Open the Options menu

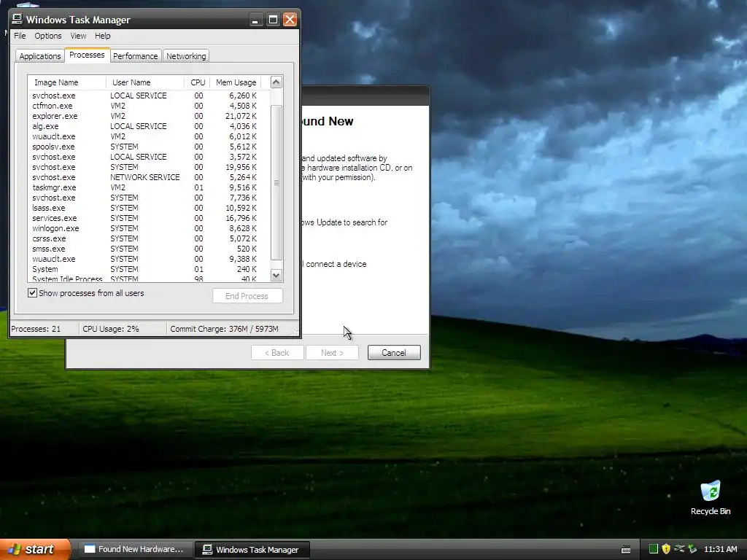47,36
